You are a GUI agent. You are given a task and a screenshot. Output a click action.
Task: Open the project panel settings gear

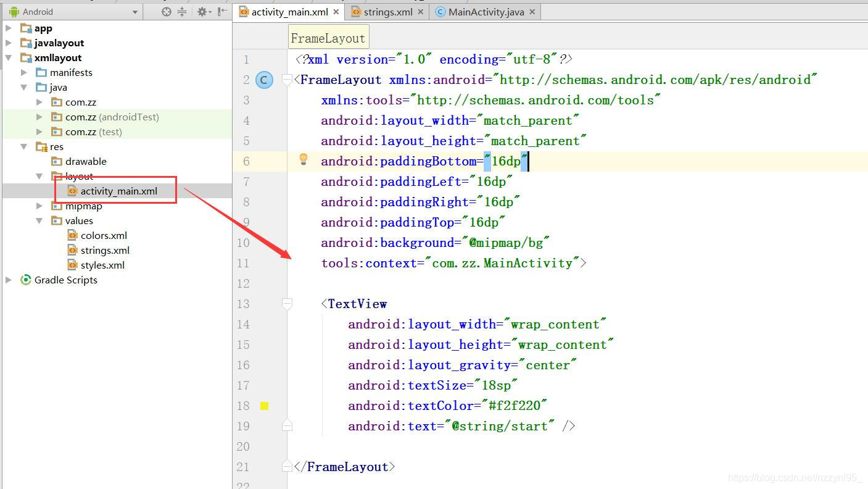(204, 12)
